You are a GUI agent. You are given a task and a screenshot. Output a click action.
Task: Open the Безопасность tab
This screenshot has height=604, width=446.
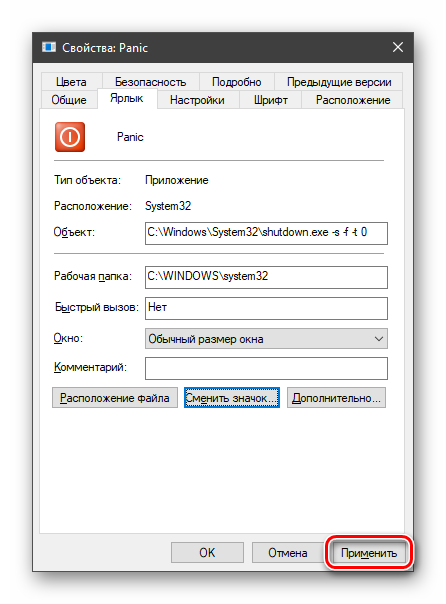150,82
